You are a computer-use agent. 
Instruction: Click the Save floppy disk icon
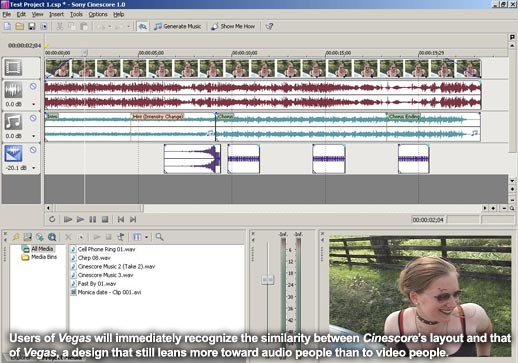coord(32,26)
